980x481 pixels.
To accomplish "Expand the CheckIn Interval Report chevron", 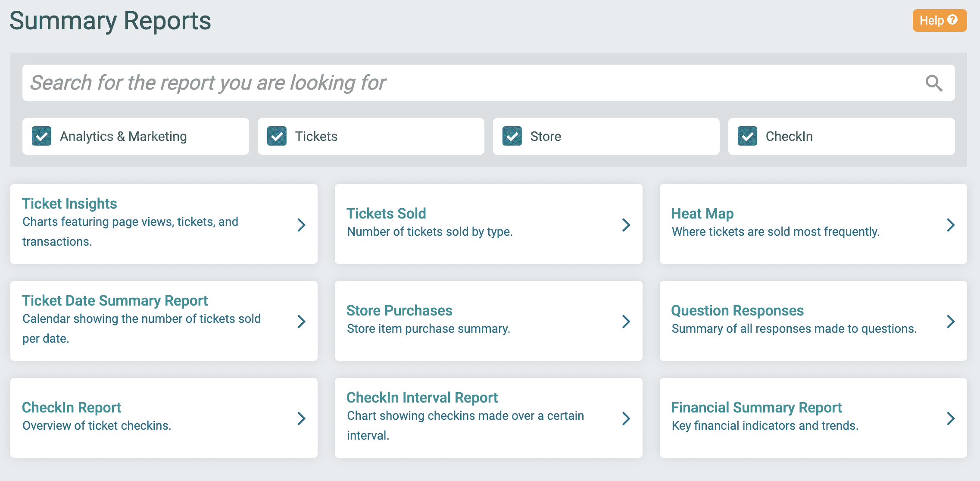I will pyautogui.click(x=626, y=418).
